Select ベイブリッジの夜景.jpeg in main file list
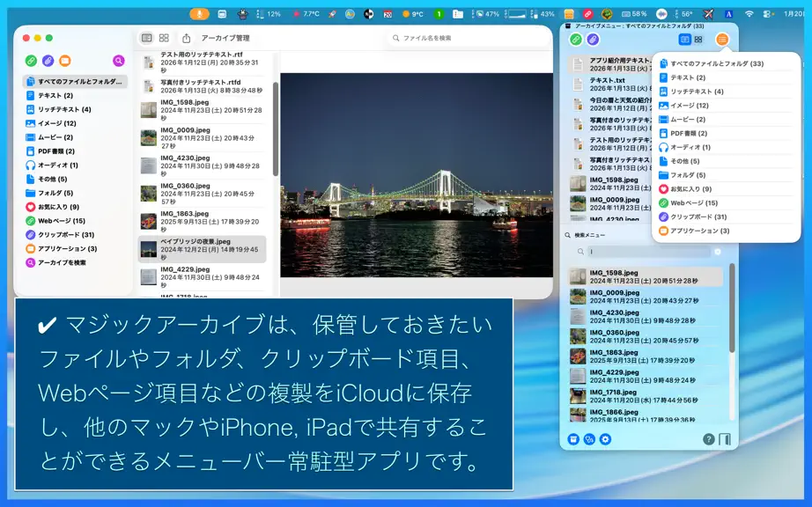The height and width of the screenshot is (507, 812). click(202, 249)
